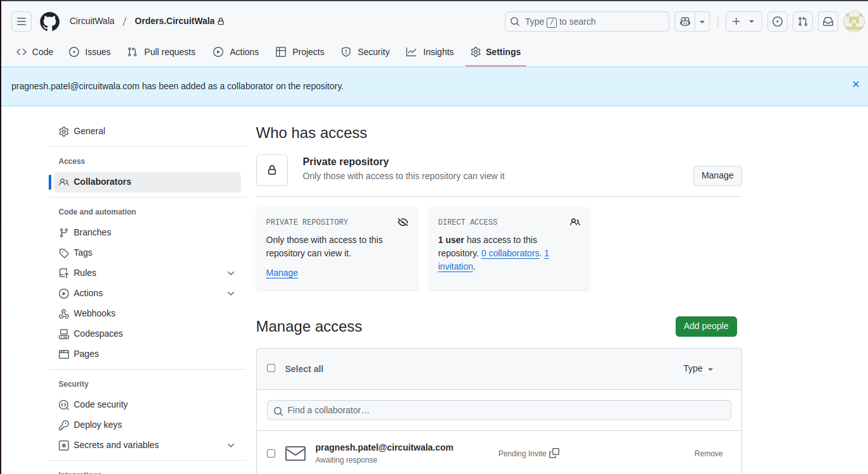Open Deploy keys settings

(147, 425)
